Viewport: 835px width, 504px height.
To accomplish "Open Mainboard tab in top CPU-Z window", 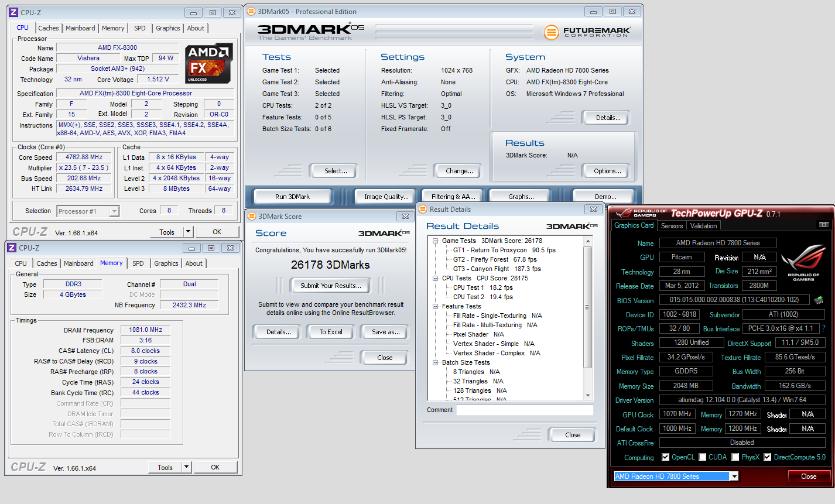I will click(80, 28).
